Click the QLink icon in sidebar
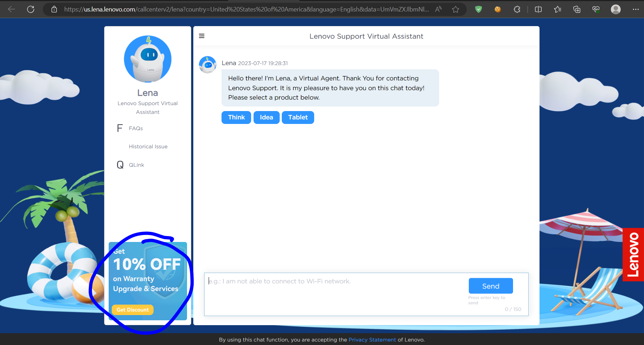This screenshot has width=644, height=345. click(x=120, y=165)
